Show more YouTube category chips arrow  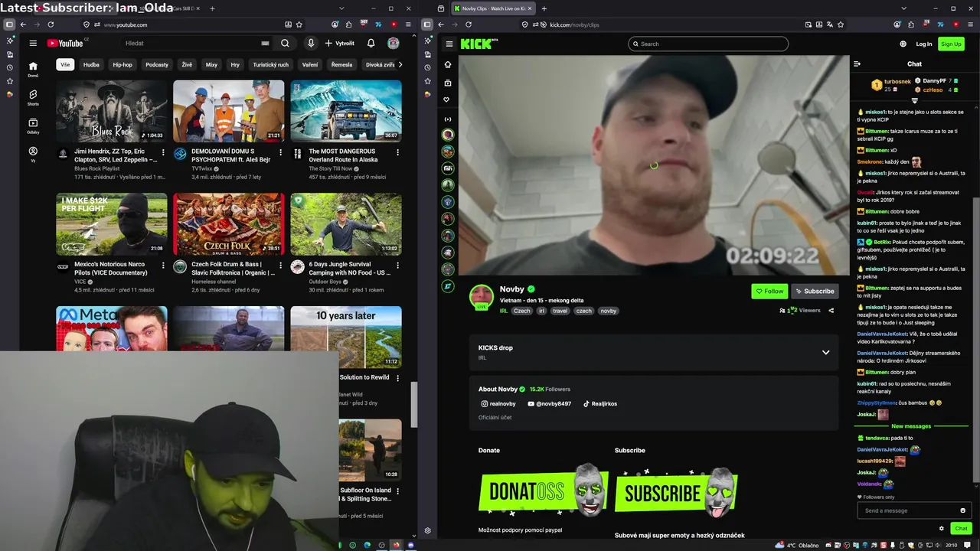[400, 65]
